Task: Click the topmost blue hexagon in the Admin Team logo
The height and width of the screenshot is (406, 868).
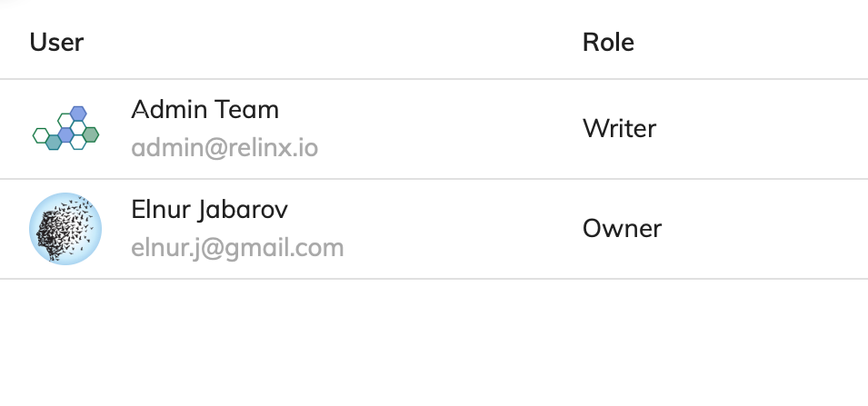Action: point(78,114)
